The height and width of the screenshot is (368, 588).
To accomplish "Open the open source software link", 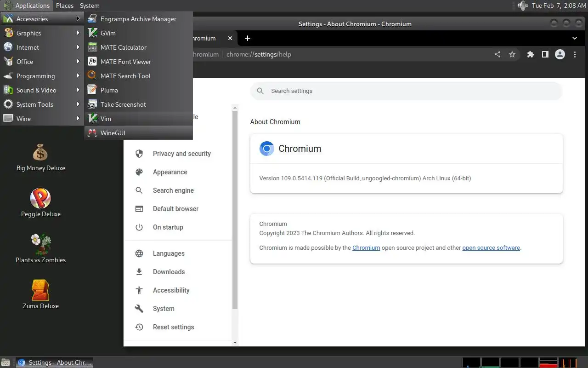I will pos(491,247).
